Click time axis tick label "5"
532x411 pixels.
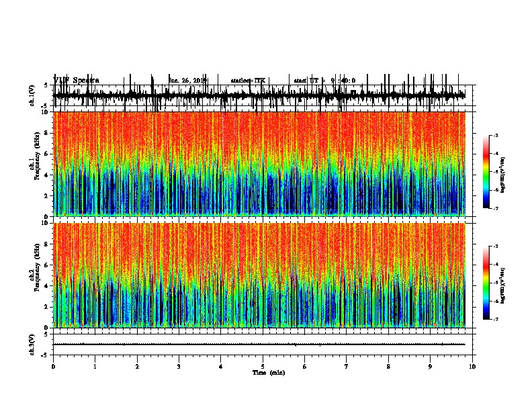click(263, 367)
